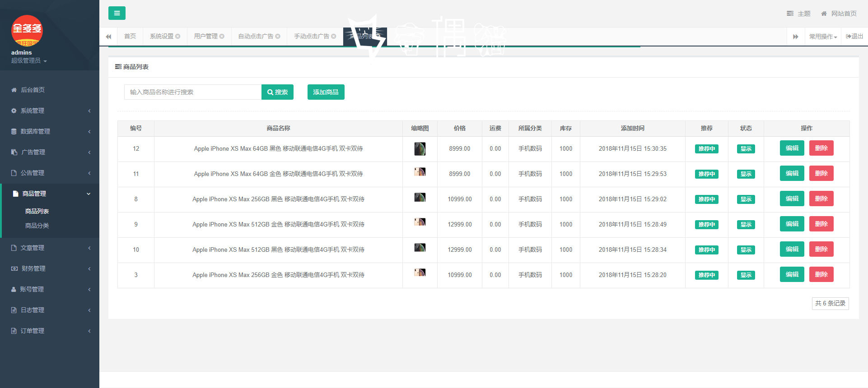
Task: Toggle 推荐中 for product 8
Action: click(707, 199)
